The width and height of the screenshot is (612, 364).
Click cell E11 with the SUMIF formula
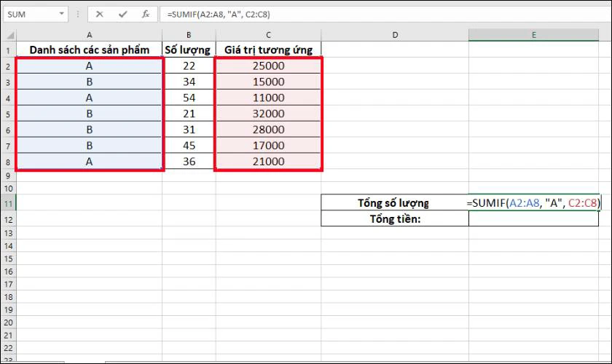[533, 202]
